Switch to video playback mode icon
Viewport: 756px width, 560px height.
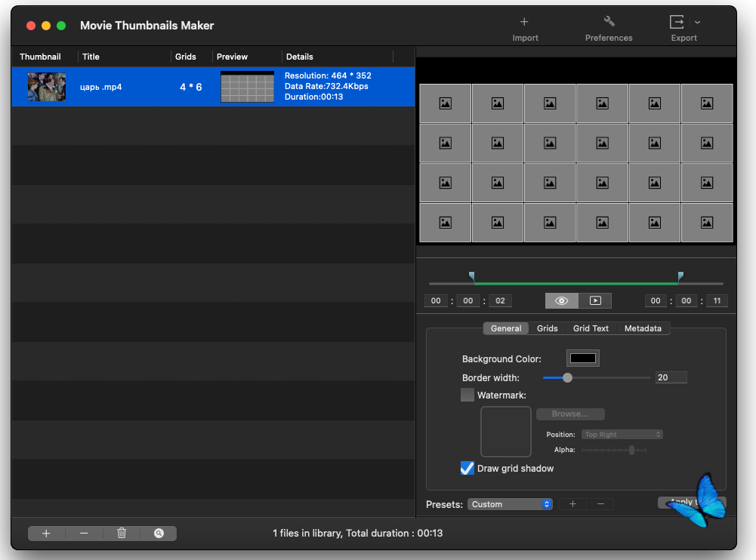pyautogui.click(x=595, y=300)
